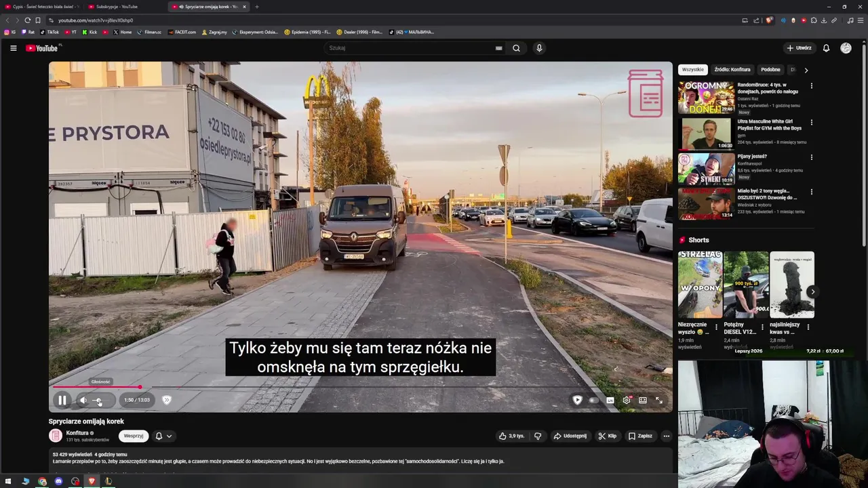Open RandomBruce video thumbnail
Image resolution: width=868 pixels, height=488 pixels.
(706, 98)
